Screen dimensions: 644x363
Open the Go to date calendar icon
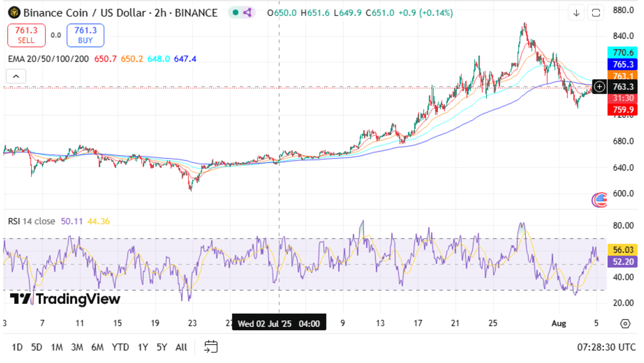211,347
